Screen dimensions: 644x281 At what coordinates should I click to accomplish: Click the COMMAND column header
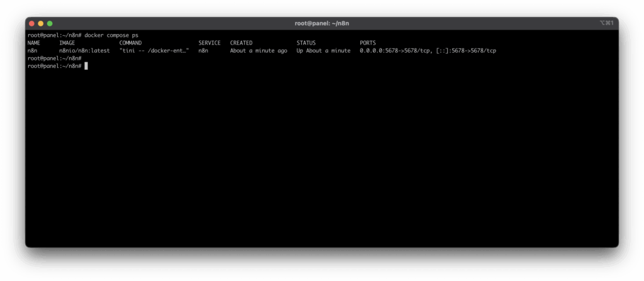(130, 43)
